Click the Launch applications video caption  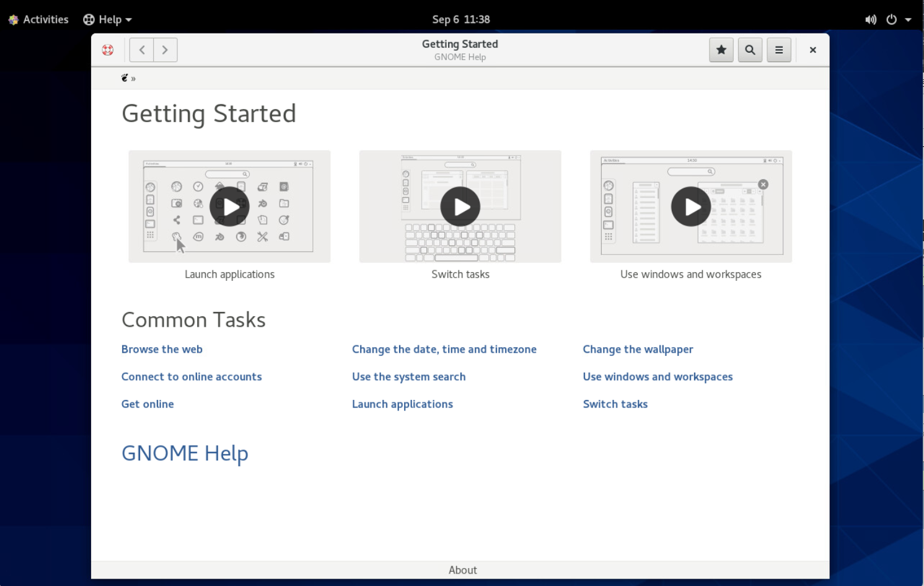(x=229, y=274)
